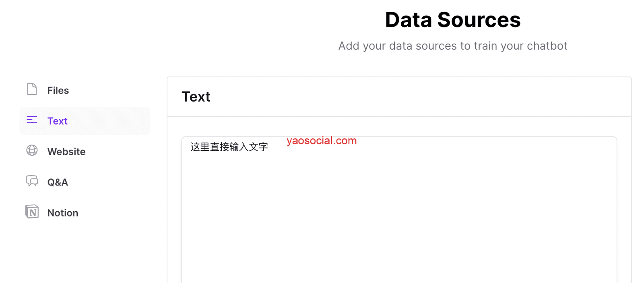644x283 pixels.
Task: Click the bold "Text" panel heading
Action: pyautogui.click(x=196, y=97)
